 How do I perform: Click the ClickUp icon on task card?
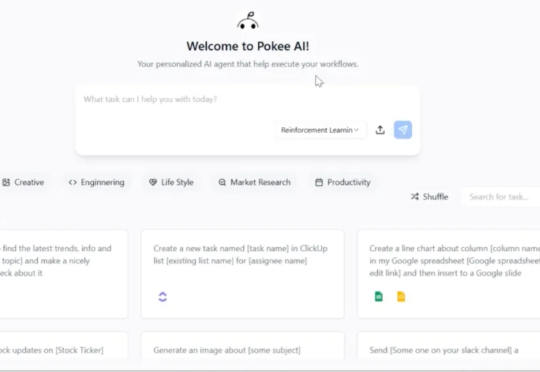(163, 297)
